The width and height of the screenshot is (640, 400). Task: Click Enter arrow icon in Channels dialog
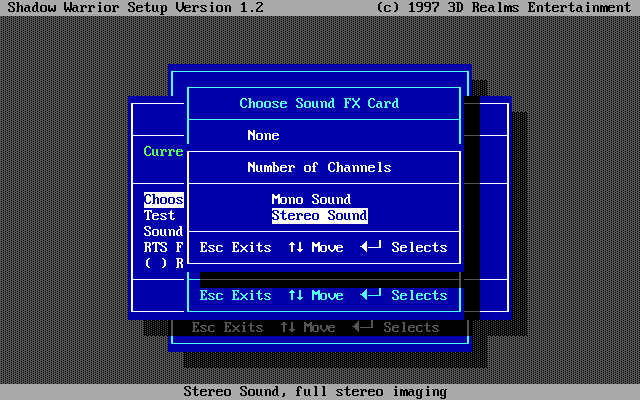[x=371, y=246]
